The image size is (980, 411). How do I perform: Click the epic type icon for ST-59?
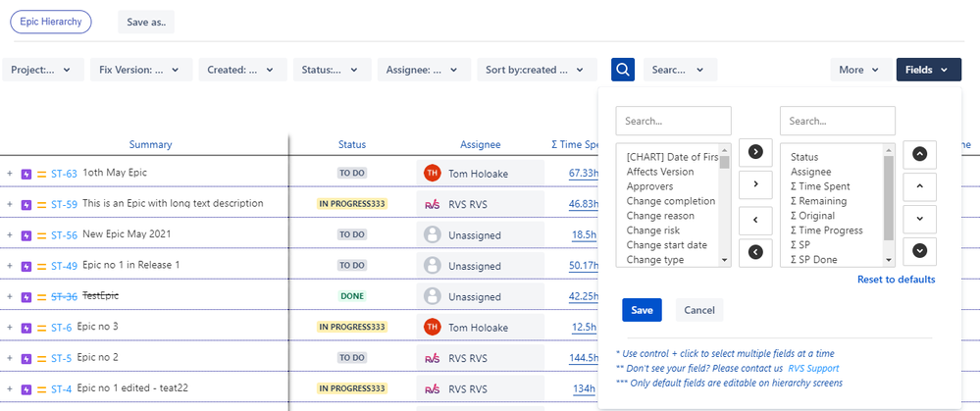pos(26,205)
